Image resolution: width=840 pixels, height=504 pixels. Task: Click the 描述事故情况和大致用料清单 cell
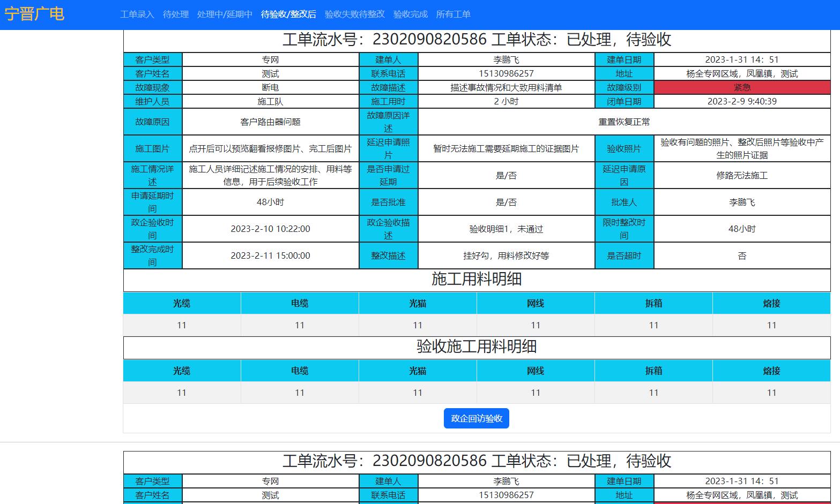[507, 87]
